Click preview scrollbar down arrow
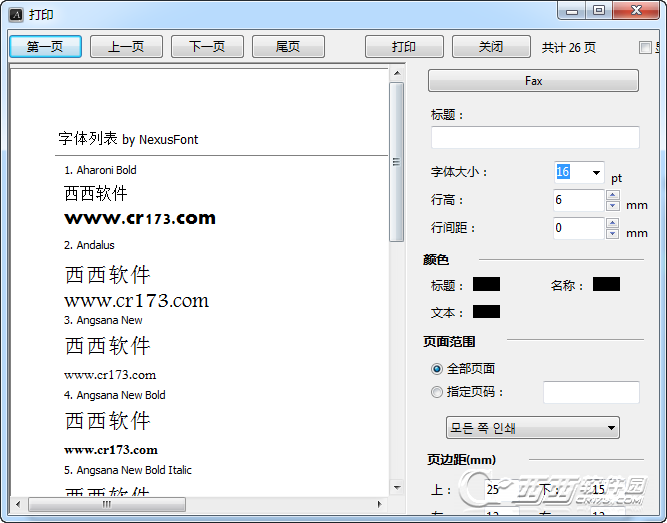Viewport: 667px width, 523px height. tap(397, 487)
